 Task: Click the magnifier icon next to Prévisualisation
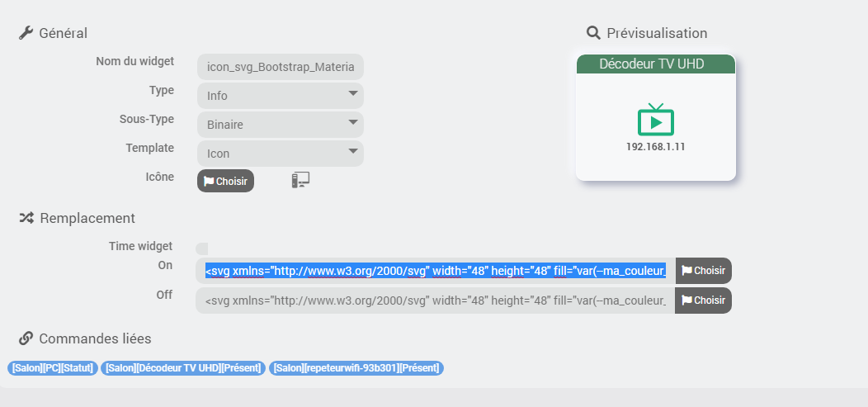(593, 33)
